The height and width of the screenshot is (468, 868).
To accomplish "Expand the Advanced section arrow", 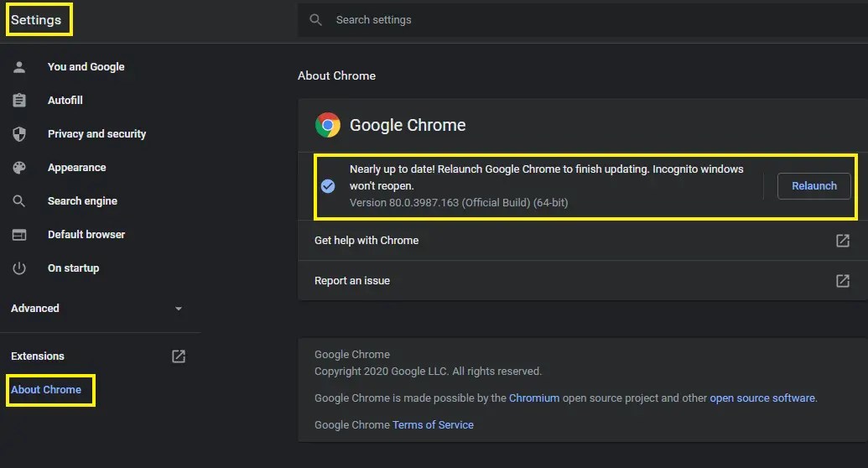I will (x=179, y=309).
